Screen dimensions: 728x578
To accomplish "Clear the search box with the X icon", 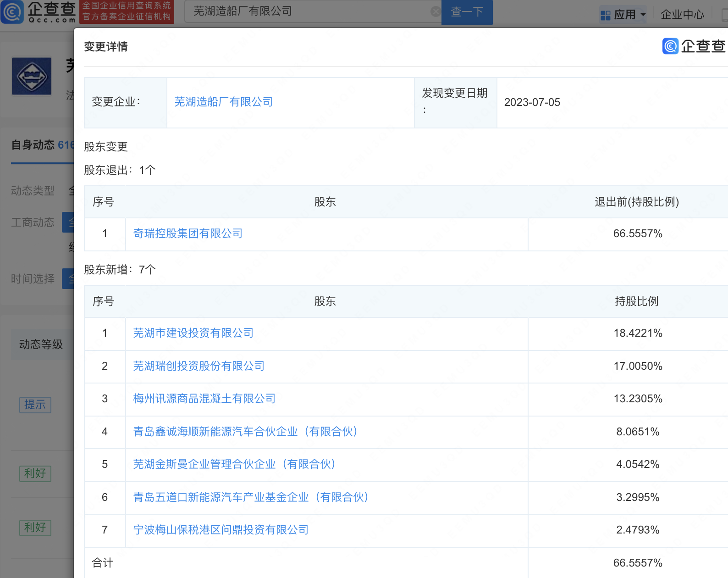I will point(436,11).
